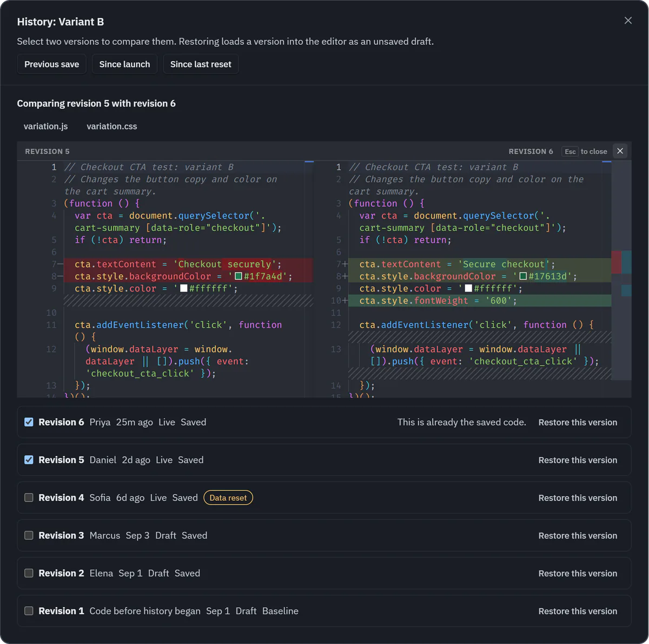Image resolution: width=649 pixels, height=644 pixels.
Task: Click the diff overview minimap ruler
Action: pyautogui.click(x=621, y=278)
